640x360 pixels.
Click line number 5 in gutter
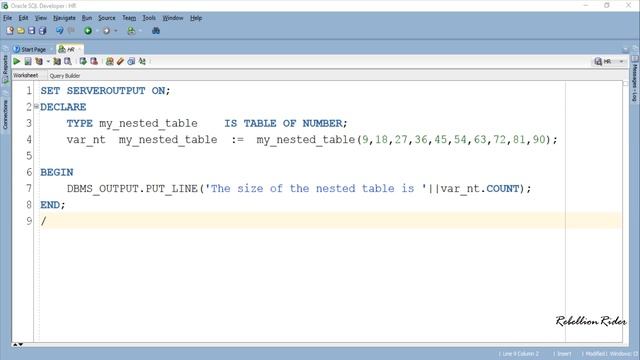coord(29,156)
